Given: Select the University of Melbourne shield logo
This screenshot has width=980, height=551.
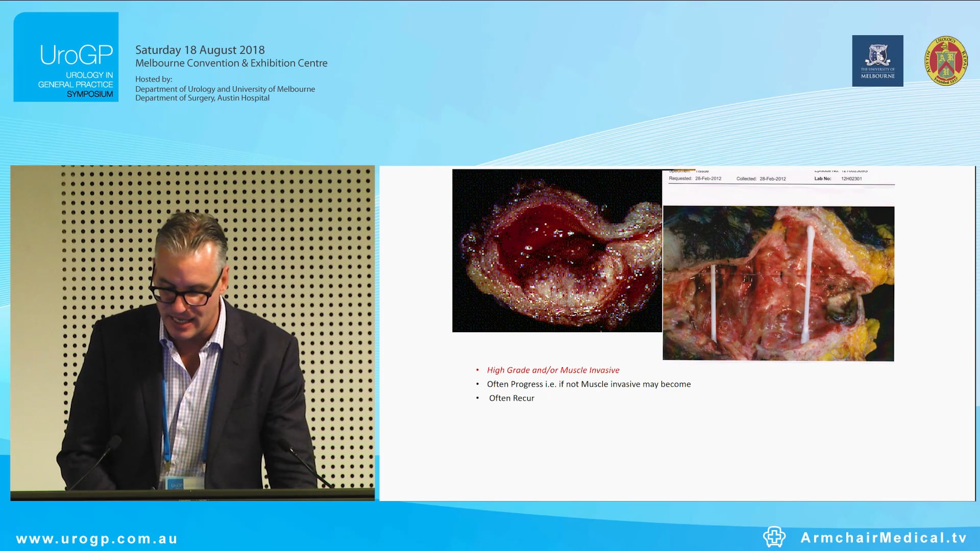Looking at the screenshot, I should point(877,61).
